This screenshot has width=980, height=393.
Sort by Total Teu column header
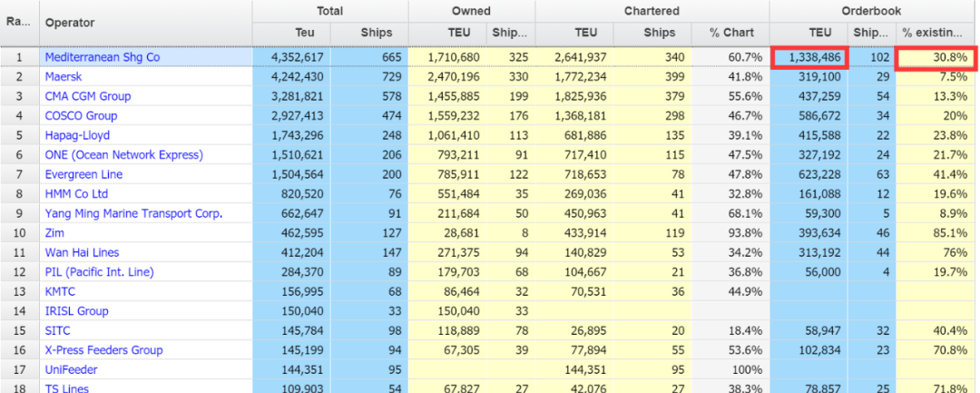pyautogui.click(x=291, y=34)
